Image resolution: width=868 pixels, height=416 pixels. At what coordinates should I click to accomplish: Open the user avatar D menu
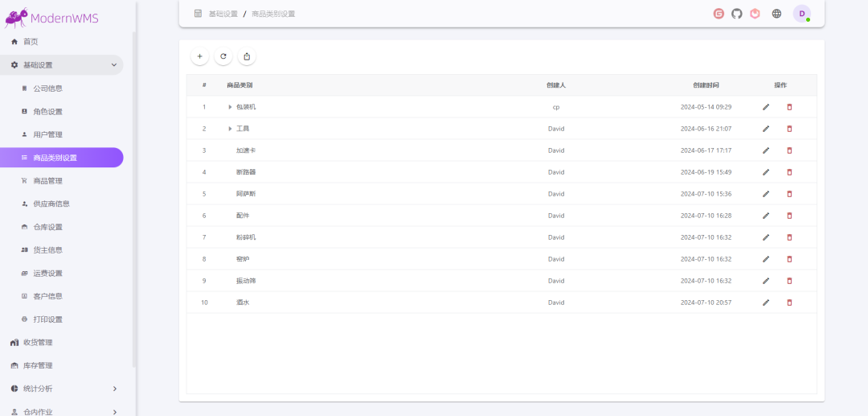[801, 14]
